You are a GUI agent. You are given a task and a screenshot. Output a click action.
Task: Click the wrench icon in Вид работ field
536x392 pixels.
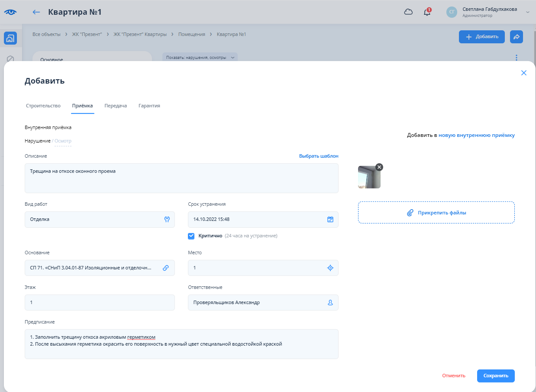(167, 219)
